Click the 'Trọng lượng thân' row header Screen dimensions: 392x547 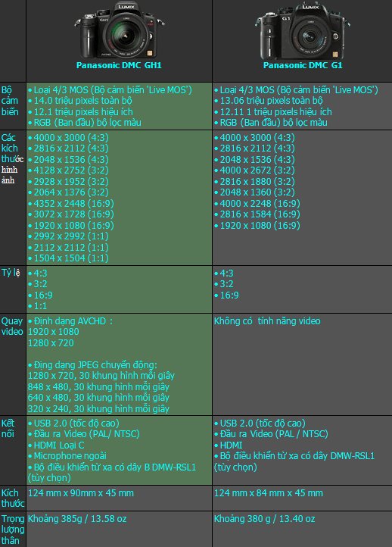click(x=13, y=530)
